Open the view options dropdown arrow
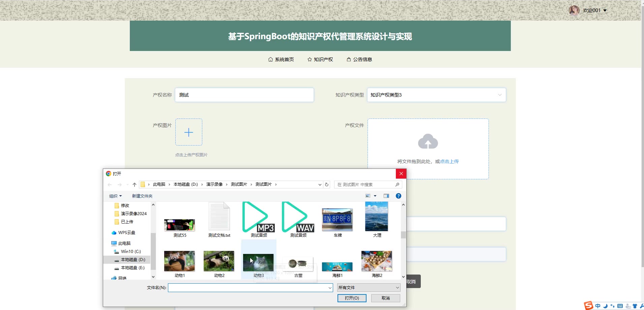 (x=375, y=196)
